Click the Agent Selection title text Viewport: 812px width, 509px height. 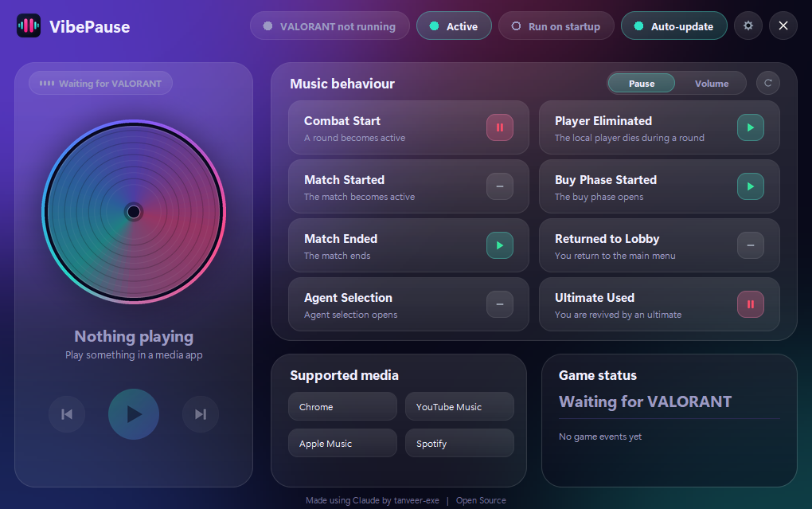tap(348, 298)
